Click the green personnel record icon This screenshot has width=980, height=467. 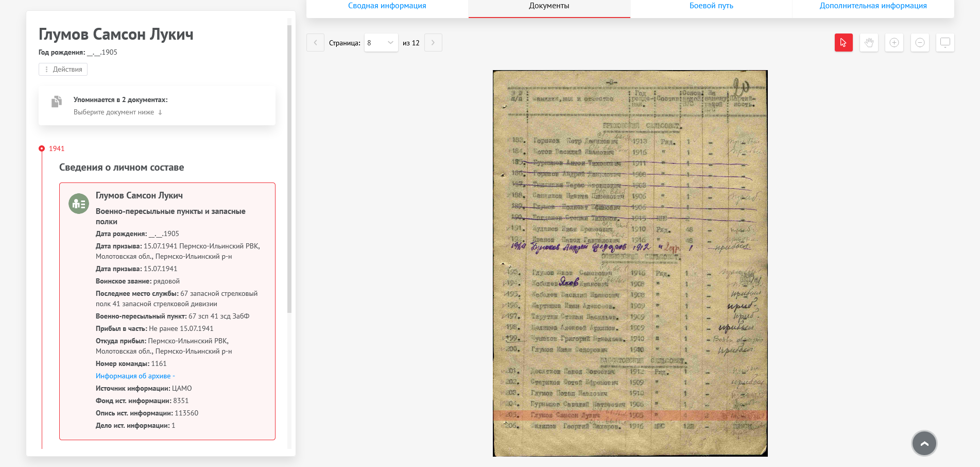pyautogui.click(x=79, y=204)
